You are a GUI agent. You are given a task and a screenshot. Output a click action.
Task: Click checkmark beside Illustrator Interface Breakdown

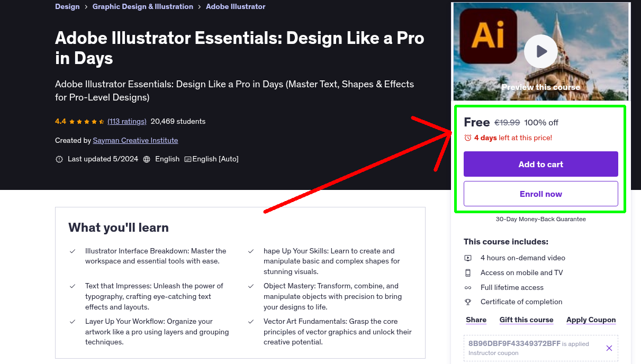[x=73, y=251]
